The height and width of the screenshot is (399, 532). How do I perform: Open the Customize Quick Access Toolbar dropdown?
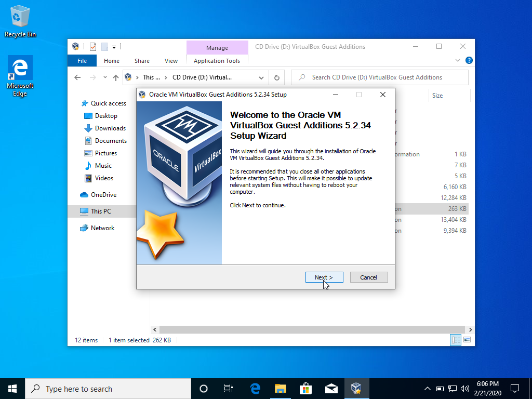click(x=114, y=47)
